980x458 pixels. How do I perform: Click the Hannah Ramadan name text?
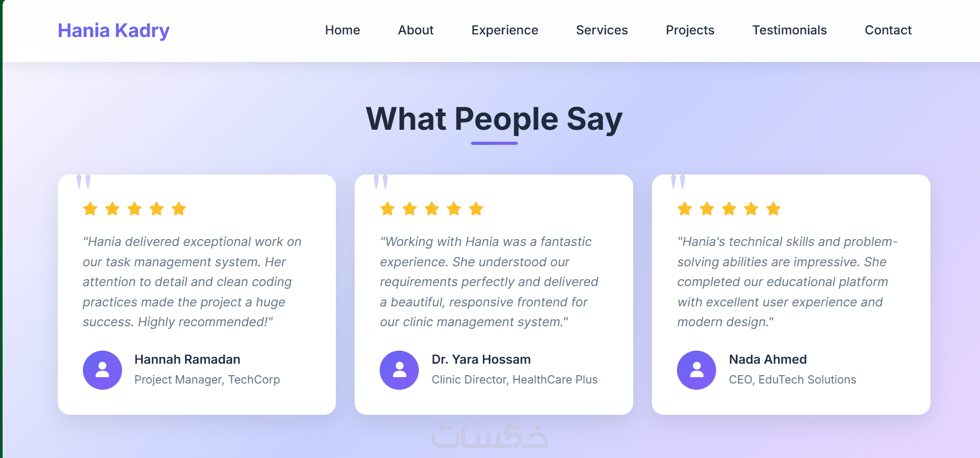[187, 360]
